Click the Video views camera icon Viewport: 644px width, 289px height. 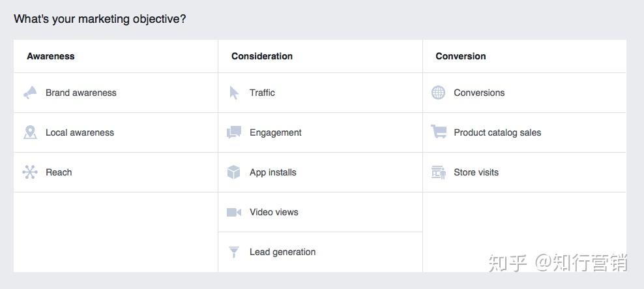(234, 212)
